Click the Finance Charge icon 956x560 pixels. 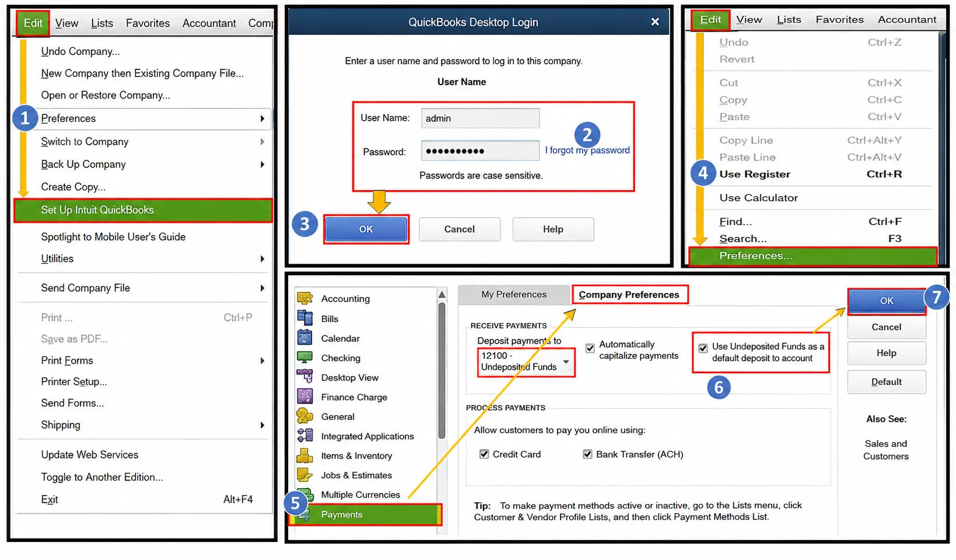[305, 397]
